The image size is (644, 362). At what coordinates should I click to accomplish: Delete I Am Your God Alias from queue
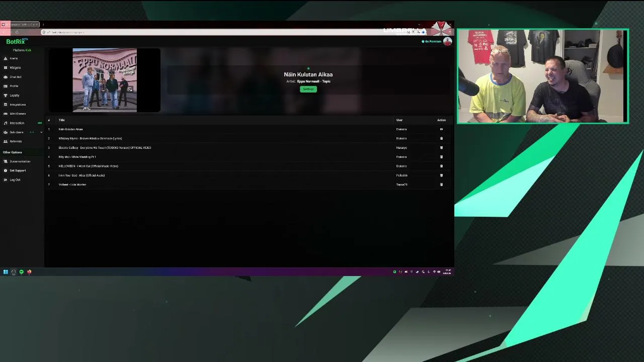point(441,175)
